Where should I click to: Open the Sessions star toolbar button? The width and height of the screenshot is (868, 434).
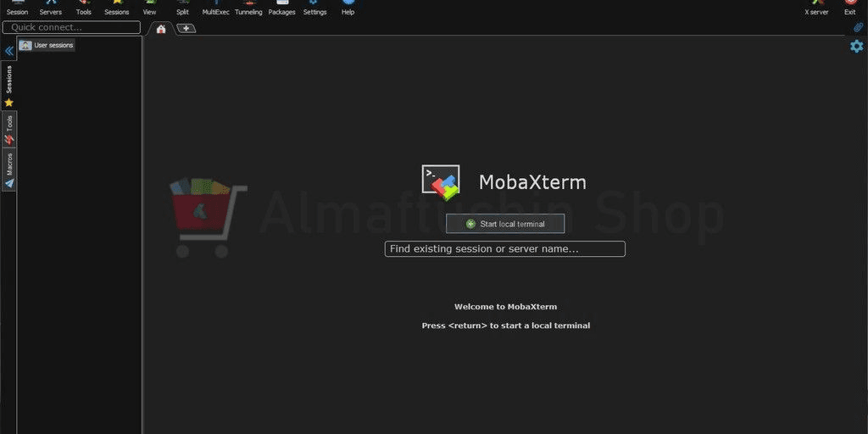coord(117,8)
